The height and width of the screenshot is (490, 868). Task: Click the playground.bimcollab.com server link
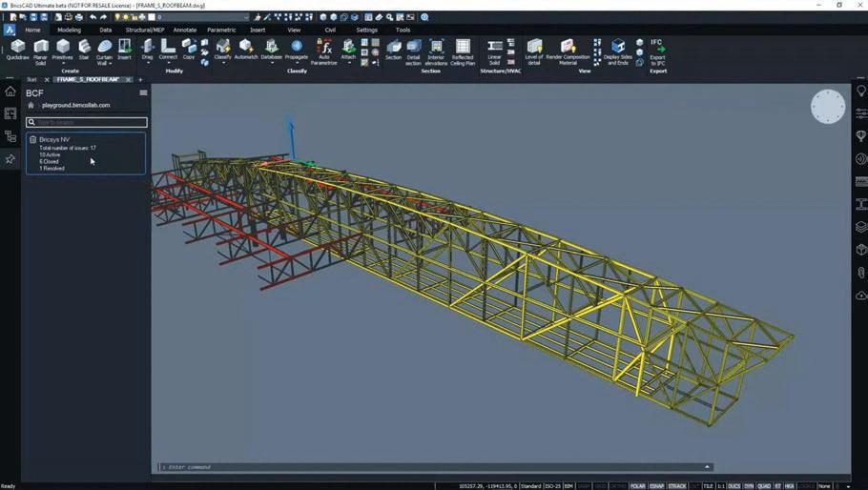coord(75,105)
